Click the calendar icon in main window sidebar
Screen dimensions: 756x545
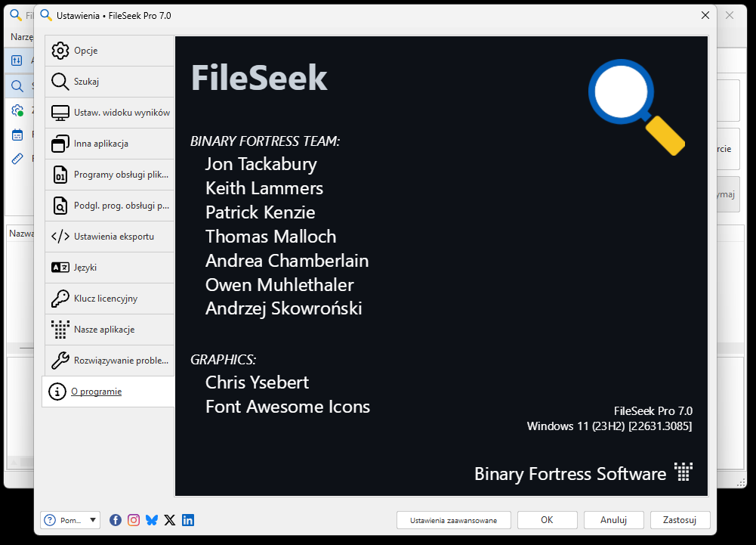click(x=17, y=135)
